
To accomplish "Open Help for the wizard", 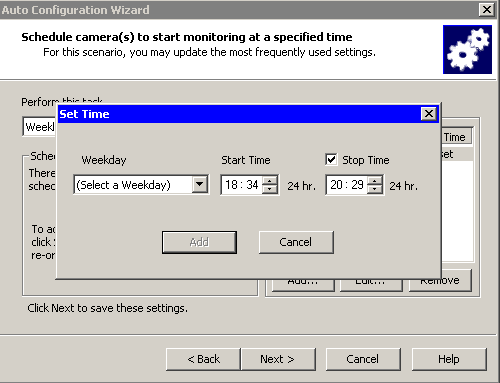I will (449, 359).
